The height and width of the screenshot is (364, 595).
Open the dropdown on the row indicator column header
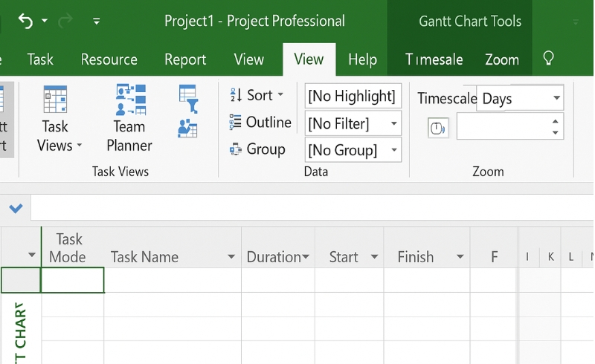point(32,255)
